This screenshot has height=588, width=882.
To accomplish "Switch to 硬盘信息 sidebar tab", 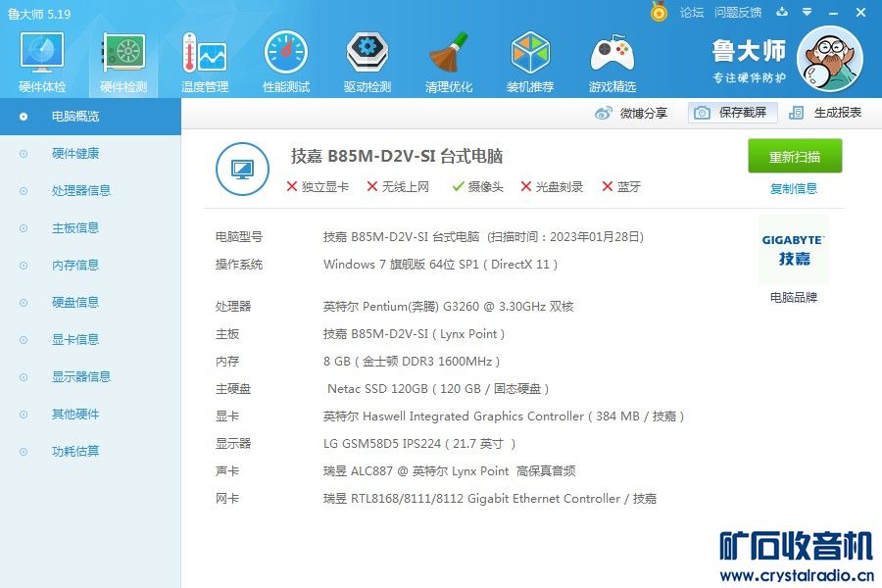I will [x=75, y=302].
